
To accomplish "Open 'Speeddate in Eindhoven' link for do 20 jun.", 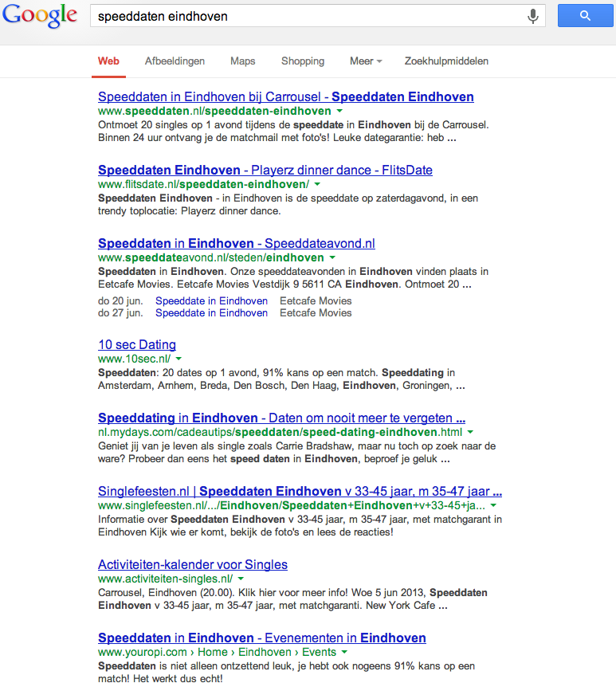I will (211, 301).
